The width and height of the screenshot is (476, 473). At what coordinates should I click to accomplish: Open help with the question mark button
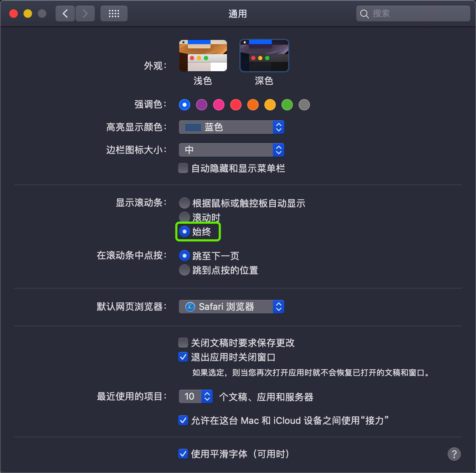pyautogui.click(x=454, y=454)
